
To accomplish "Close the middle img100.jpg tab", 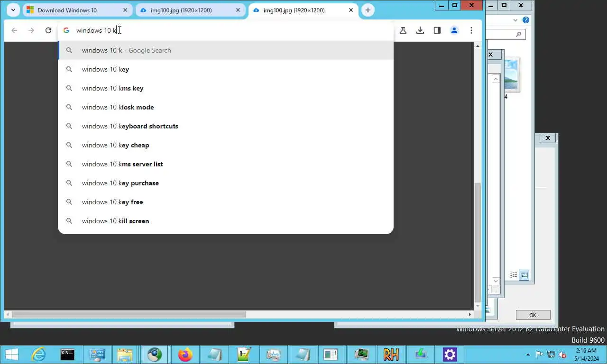I will click(238, 10).
